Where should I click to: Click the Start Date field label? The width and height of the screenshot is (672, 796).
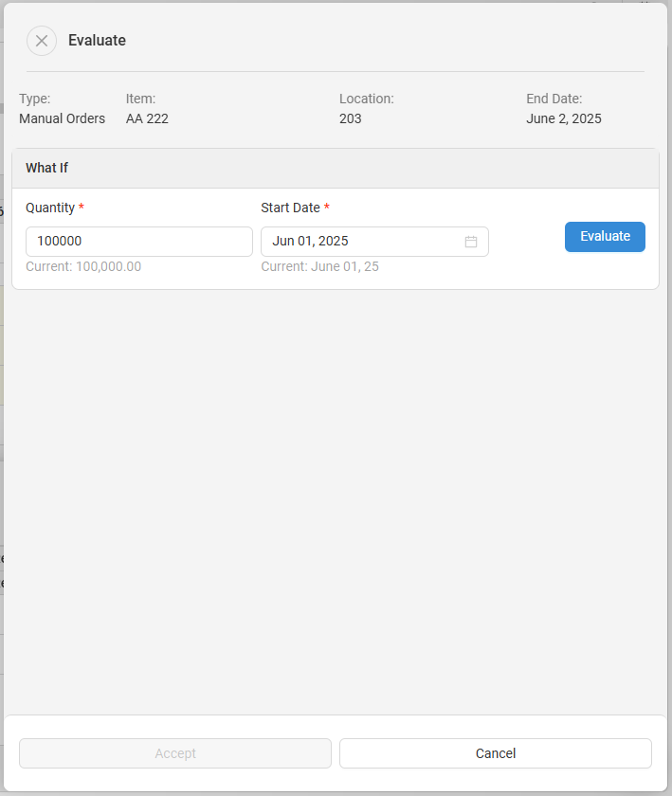pyautogui.click(x=290, y=208)
